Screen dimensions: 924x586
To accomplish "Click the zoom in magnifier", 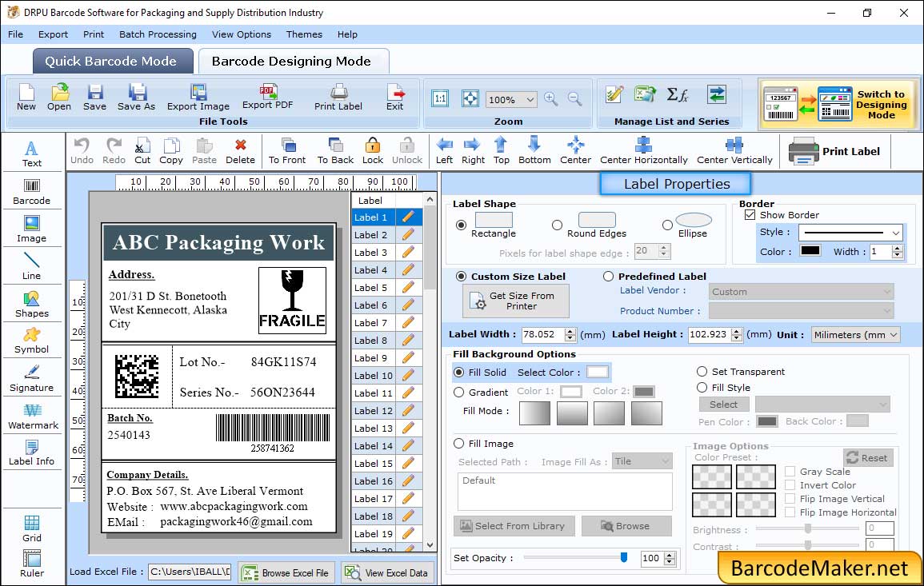I will click(x=551, y=99).
